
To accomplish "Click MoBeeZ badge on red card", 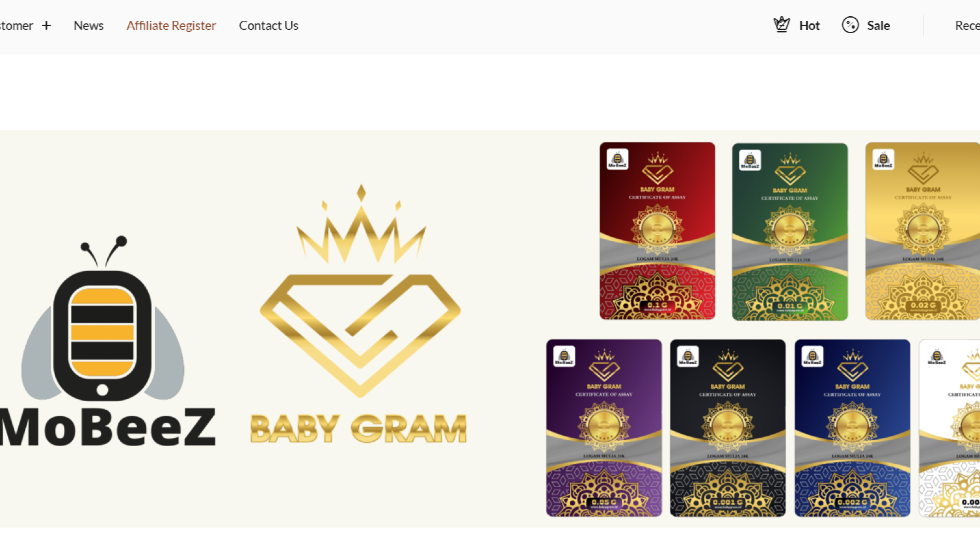I will 618,159.
